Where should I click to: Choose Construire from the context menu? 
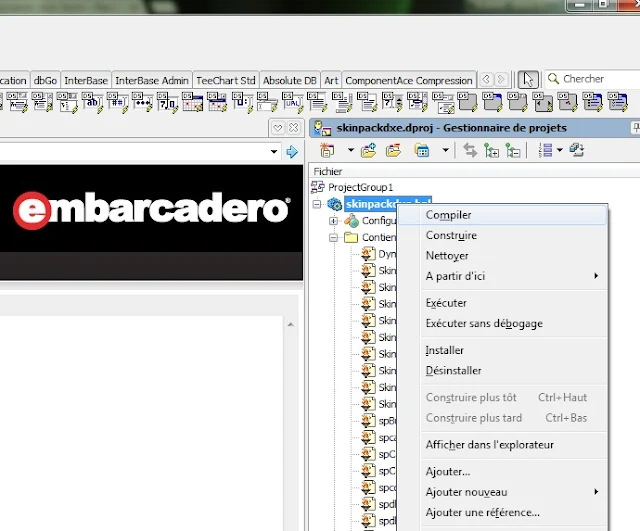pyautogui.click(x=502, y=236)
